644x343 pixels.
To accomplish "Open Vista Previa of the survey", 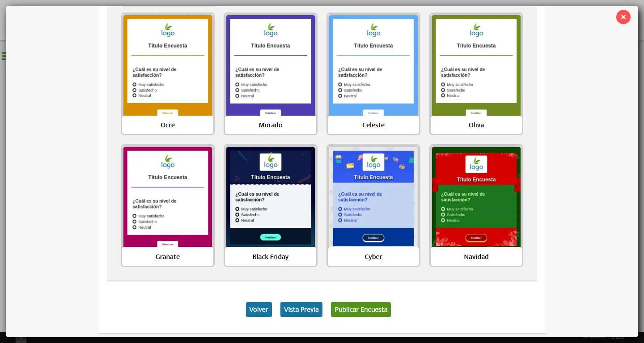I will 301,310.
